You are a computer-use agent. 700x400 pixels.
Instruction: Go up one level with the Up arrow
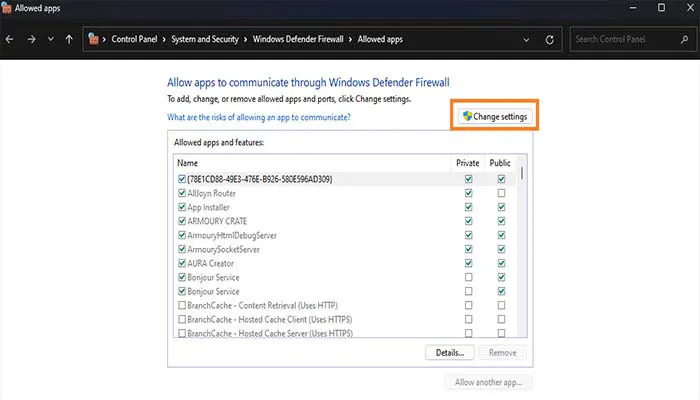[x=69, y=39]
